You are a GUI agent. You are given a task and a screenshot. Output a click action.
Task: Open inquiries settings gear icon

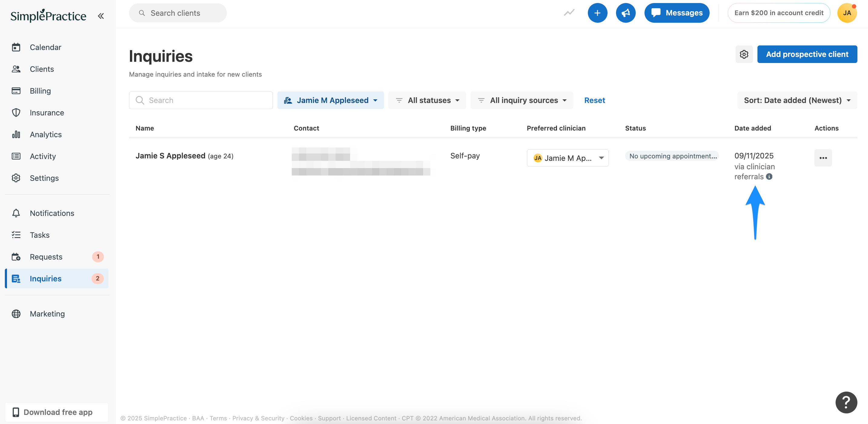744,54
